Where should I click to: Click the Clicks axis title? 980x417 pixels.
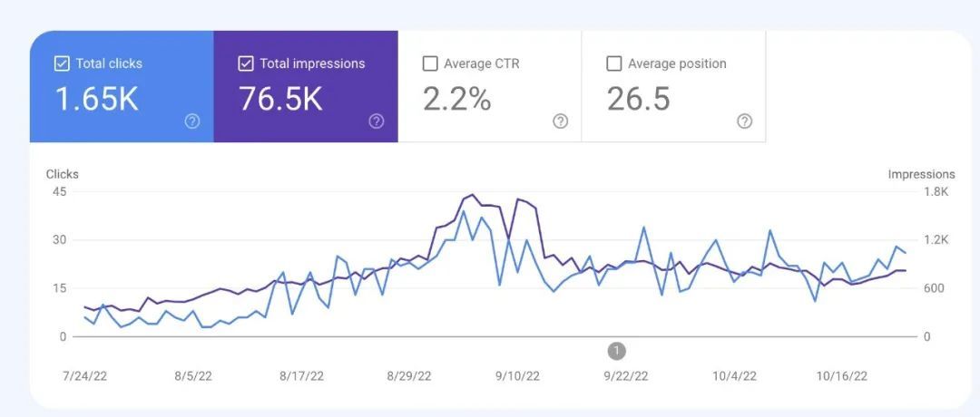[63, 174]
